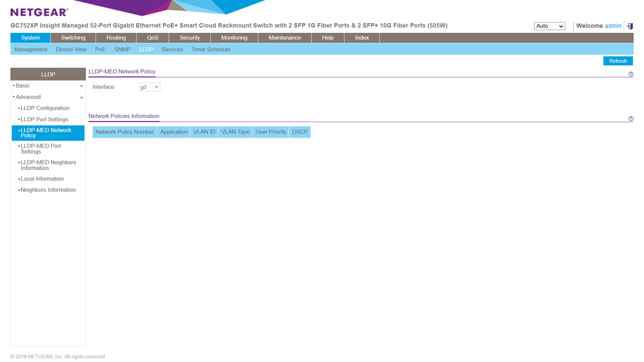Open the Auto language dropdown

pos(549,26)
